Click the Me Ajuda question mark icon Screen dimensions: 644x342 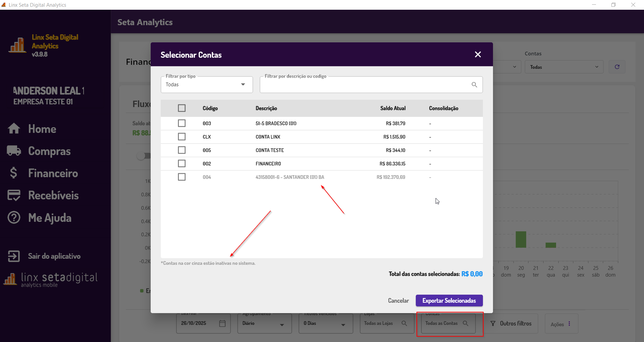(x=14, y=217)
